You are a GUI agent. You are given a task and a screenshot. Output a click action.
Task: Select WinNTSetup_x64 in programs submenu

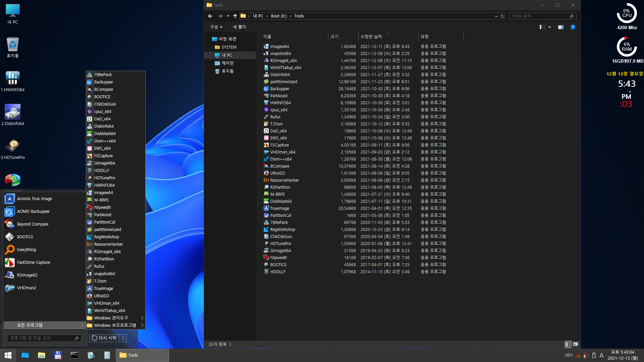tap(115, 311)
